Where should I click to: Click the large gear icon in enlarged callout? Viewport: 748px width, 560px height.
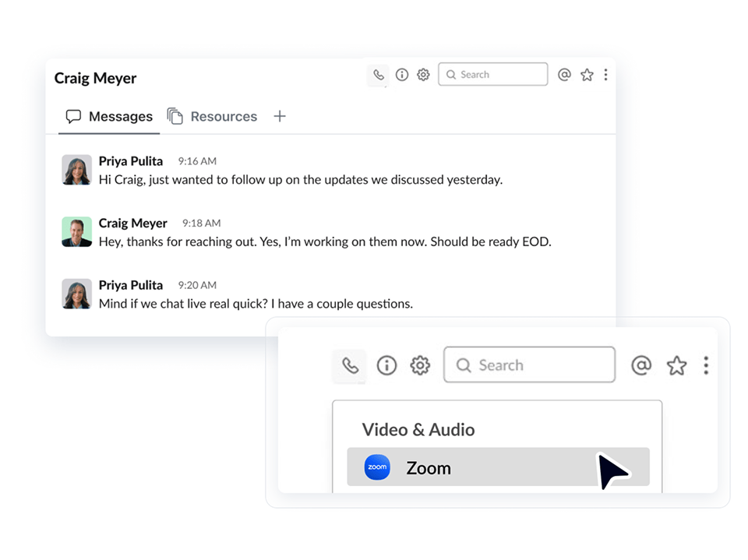click(420, 365)
